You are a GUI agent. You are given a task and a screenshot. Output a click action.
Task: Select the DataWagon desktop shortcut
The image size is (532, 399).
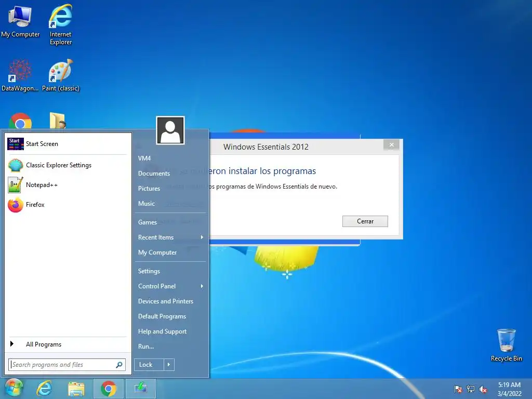[20, 75]
